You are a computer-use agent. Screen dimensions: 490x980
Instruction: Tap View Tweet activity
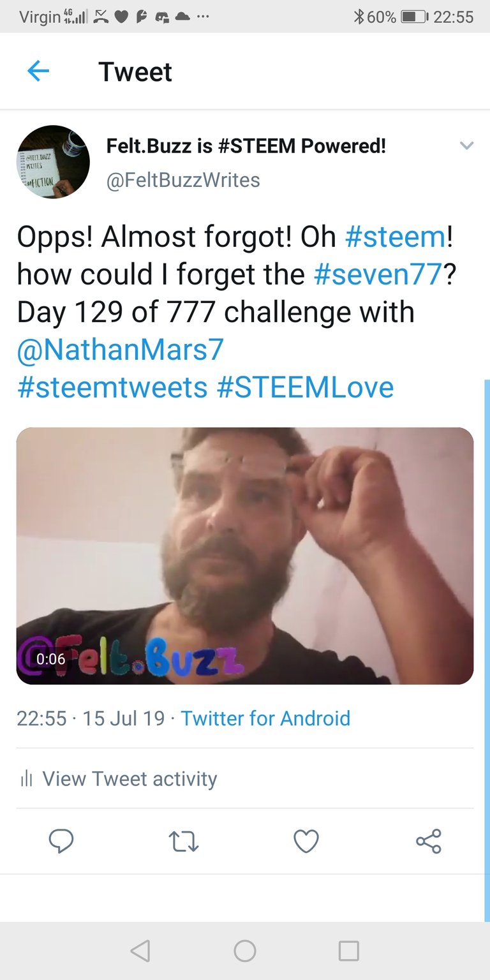pyautogui.click(x=130, y=778)
